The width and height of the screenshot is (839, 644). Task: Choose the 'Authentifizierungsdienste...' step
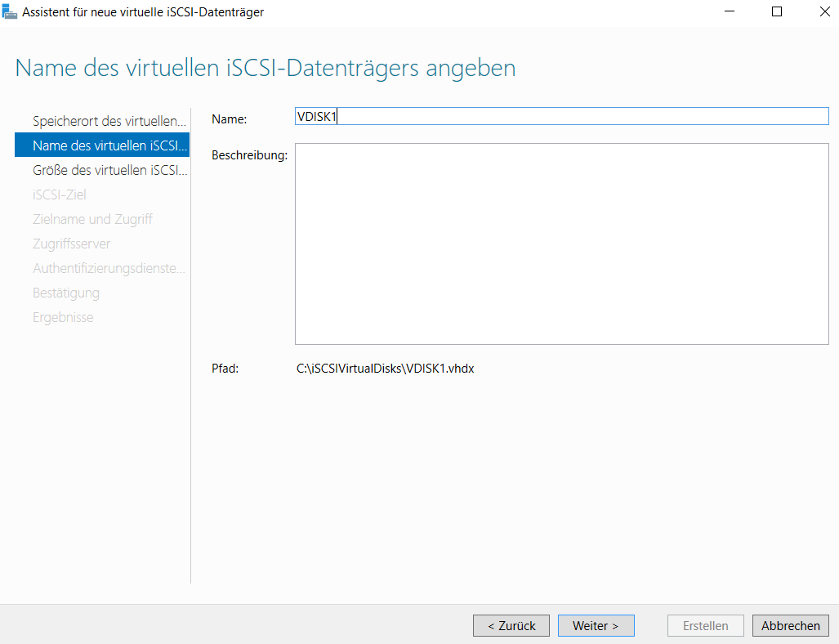pyautogui.click(x=109, y=268)
